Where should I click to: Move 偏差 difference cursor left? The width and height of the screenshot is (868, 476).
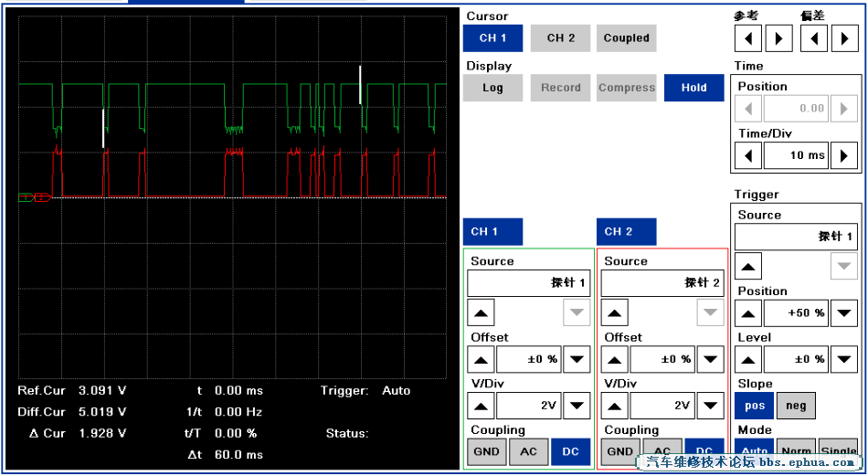[x=814, y=38]
